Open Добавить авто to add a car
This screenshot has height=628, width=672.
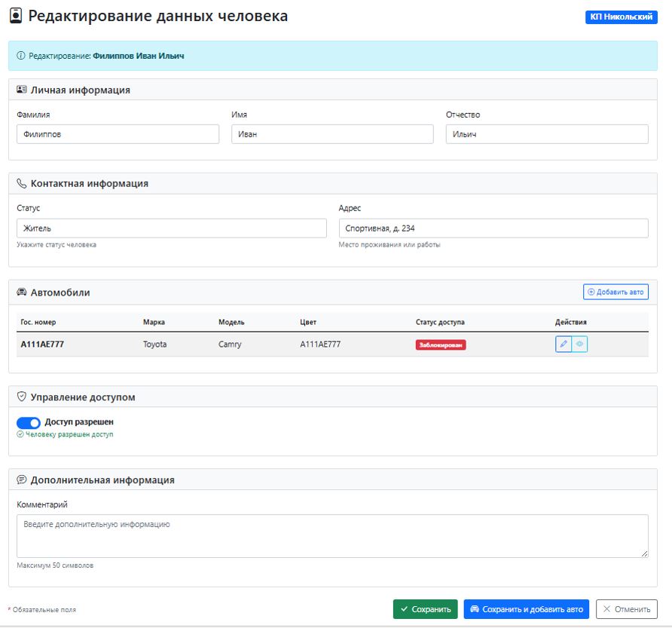(617, 291)
